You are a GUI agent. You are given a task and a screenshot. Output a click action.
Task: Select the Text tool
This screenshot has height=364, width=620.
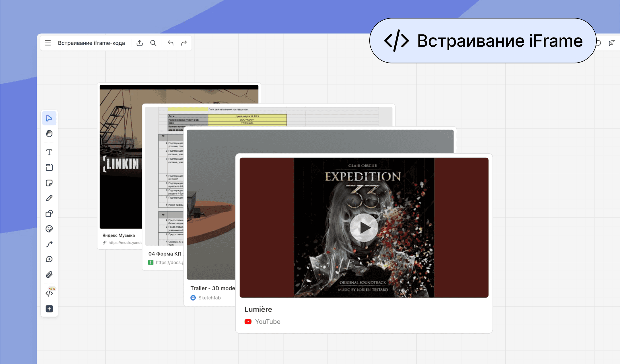[49, 152]
